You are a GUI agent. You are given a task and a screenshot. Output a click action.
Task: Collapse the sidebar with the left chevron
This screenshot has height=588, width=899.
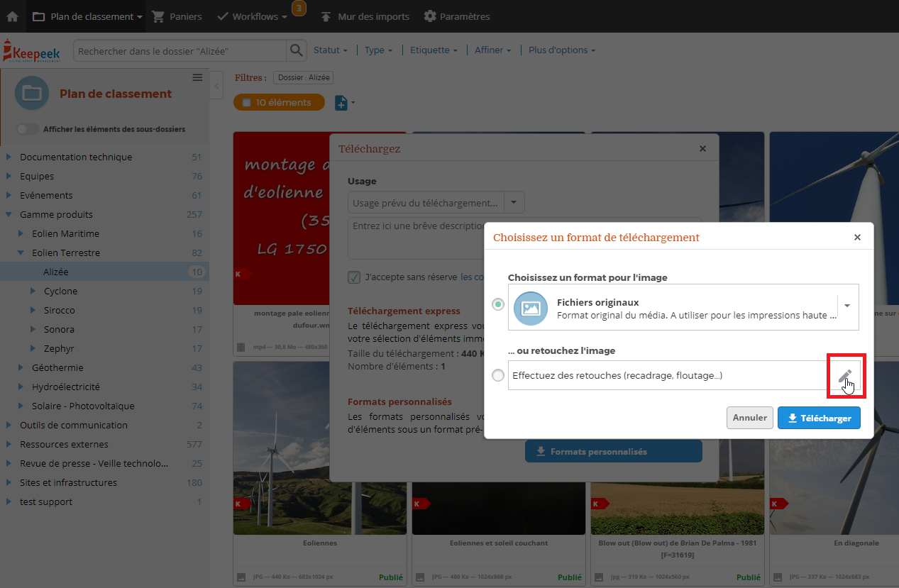pos(216,86)
